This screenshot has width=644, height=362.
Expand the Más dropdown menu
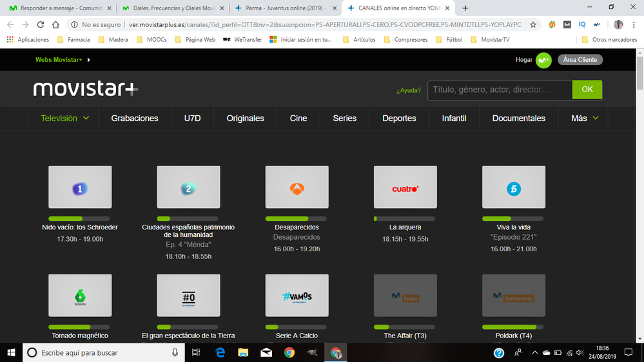click(x=585, y=119)
